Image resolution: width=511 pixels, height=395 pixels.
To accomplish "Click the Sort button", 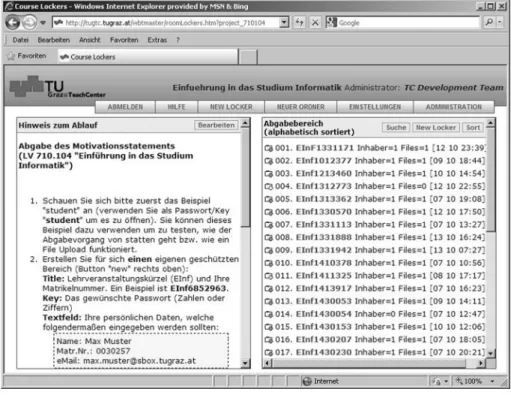I will click(x=473, y=127).
